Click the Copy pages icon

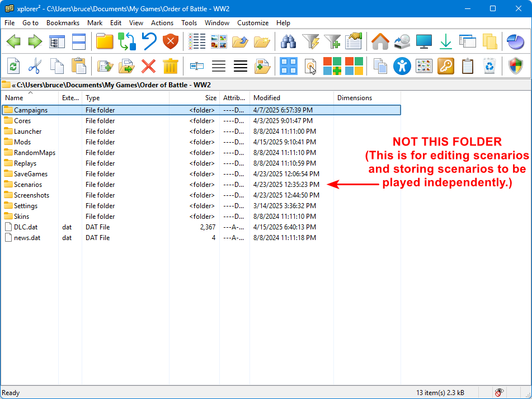(x=57, y=66)
